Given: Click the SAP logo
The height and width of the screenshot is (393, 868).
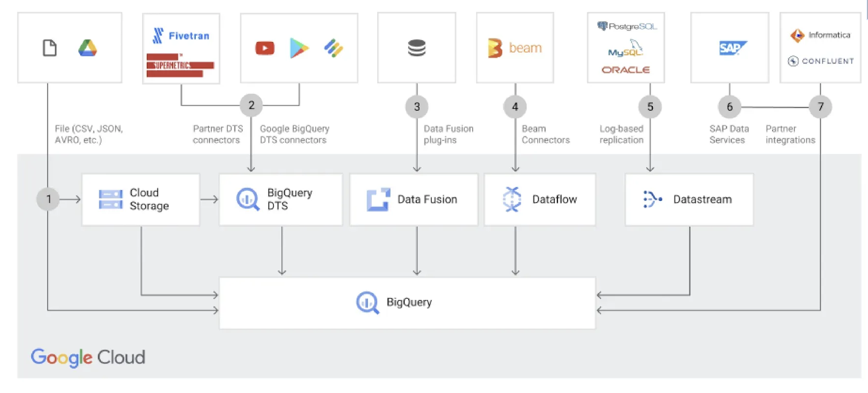Looking at the screenshot, I should click(x=733, y=48).
